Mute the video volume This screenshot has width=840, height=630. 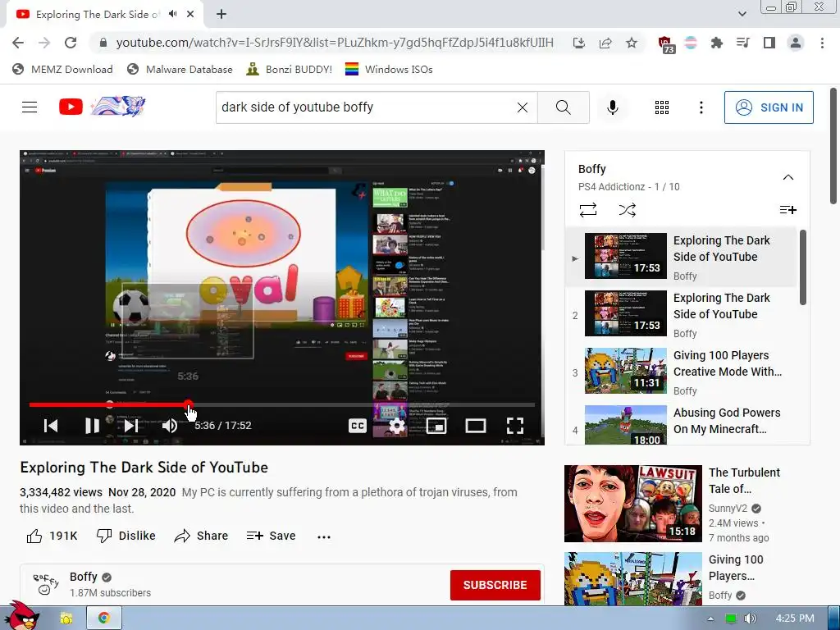coord(170,426)
